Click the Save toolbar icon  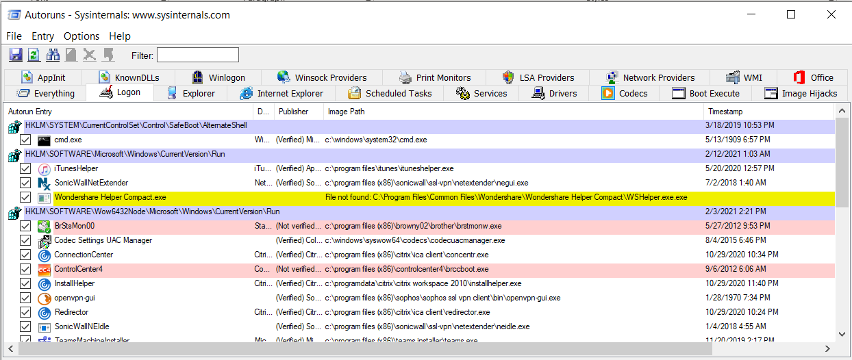[x=16, y=55]
